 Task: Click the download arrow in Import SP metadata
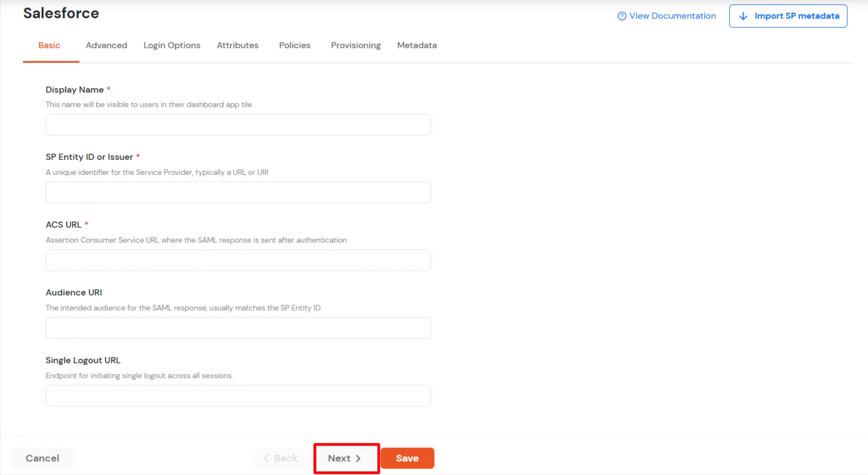point(744,16)
